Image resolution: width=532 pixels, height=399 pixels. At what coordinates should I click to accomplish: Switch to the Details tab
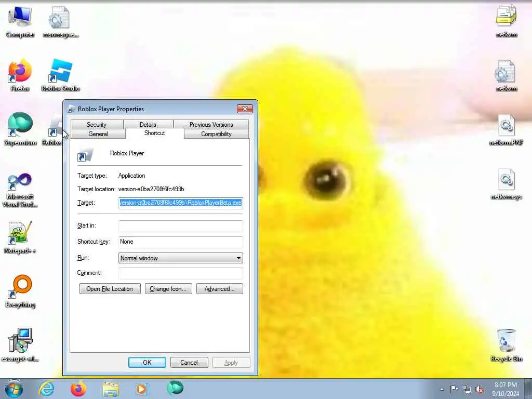pyautogui.click(x=148, y=125)
